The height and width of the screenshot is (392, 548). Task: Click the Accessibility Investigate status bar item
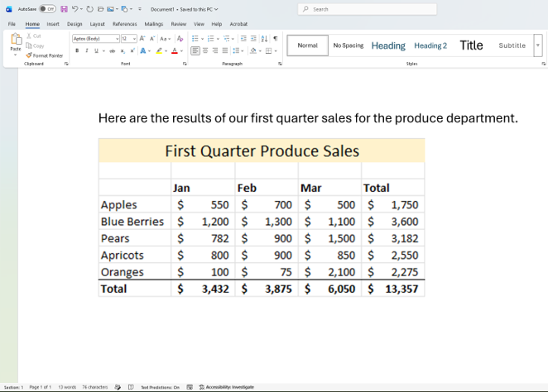(x=227, y=387)
